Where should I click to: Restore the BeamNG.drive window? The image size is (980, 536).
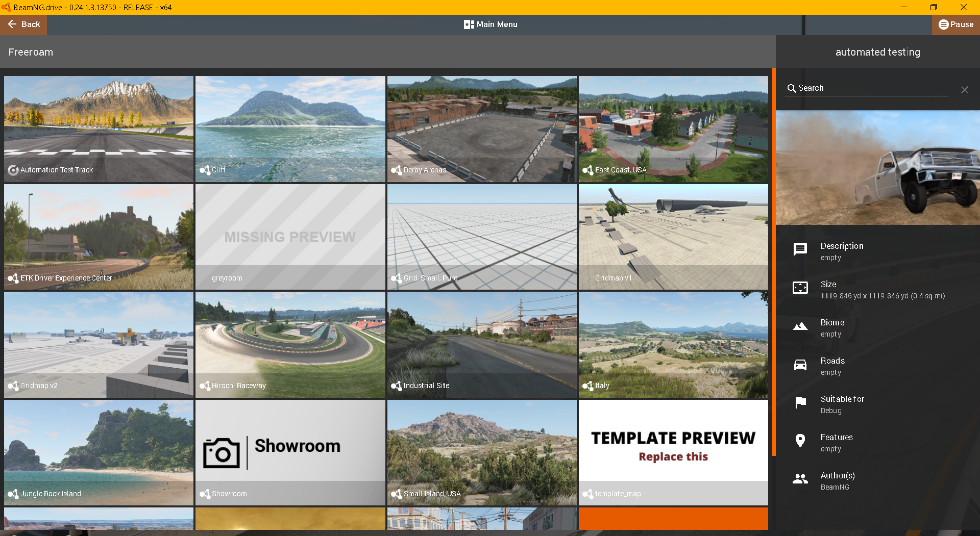coord(934,7)
